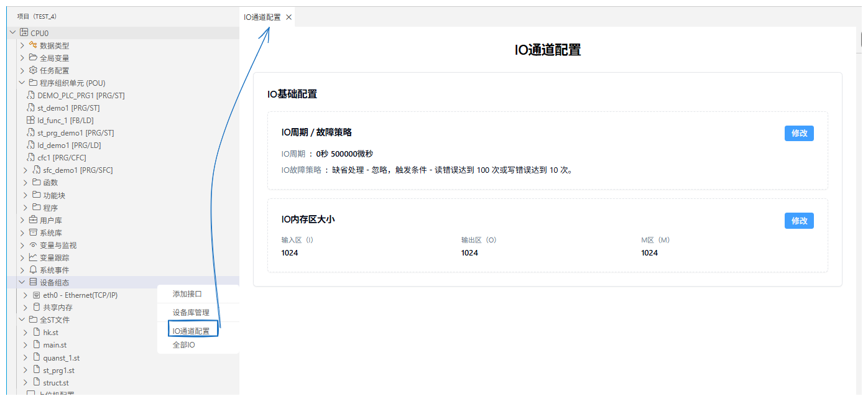
Task: Click the hk.st file icon
Action: pyautogui.click(x=36, y=332)
